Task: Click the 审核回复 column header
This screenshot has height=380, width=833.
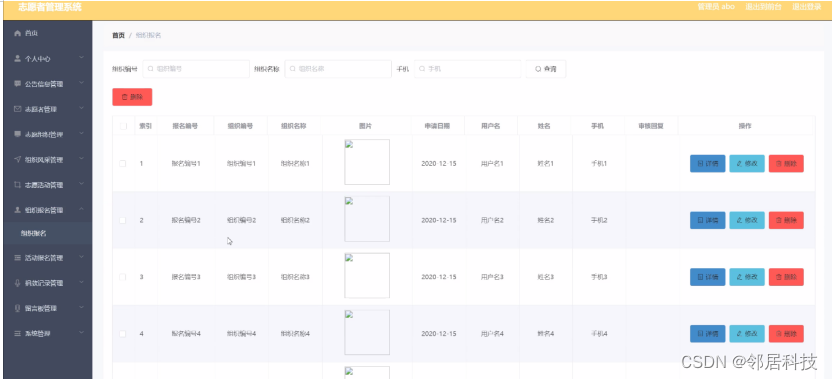Action: tap(651, 126)
